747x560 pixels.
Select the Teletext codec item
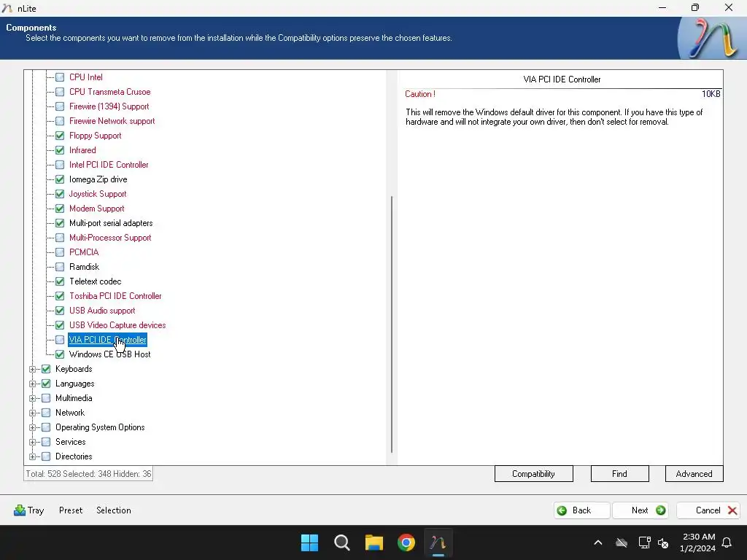click(x=96, y=281)
